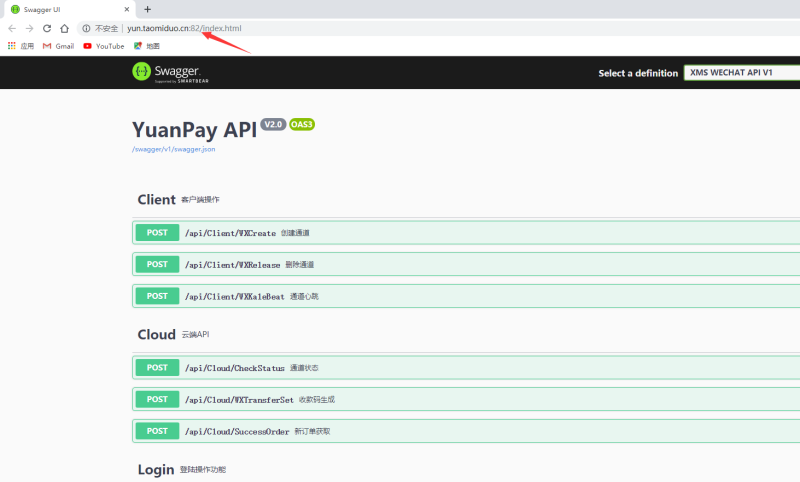Open a new browser tab

(147, 9)
